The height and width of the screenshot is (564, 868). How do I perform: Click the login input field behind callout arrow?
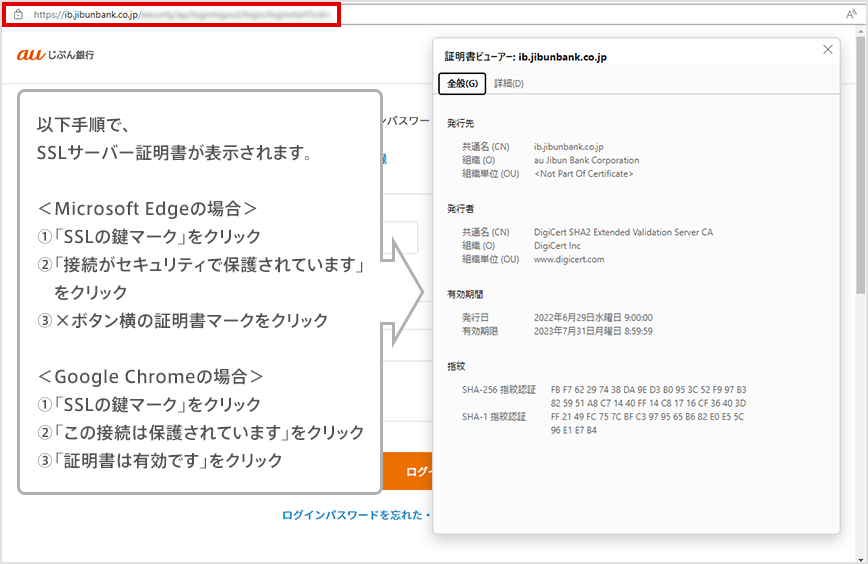(x=400, y=238)
